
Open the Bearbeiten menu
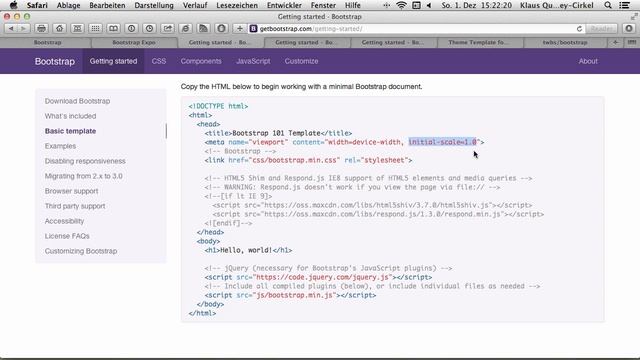[x=107, y=5]
